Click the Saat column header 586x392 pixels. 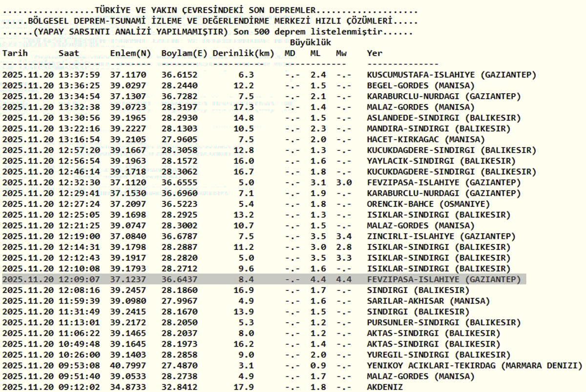point(69,53)
